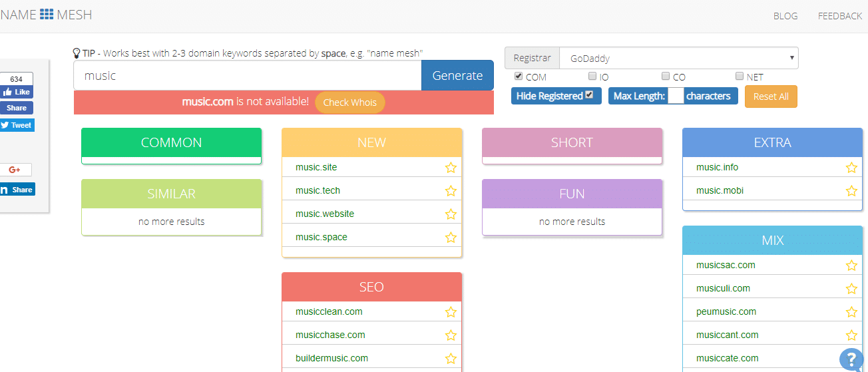Collapse the MIX category header

pyautogui.click(x=772, y=240)
